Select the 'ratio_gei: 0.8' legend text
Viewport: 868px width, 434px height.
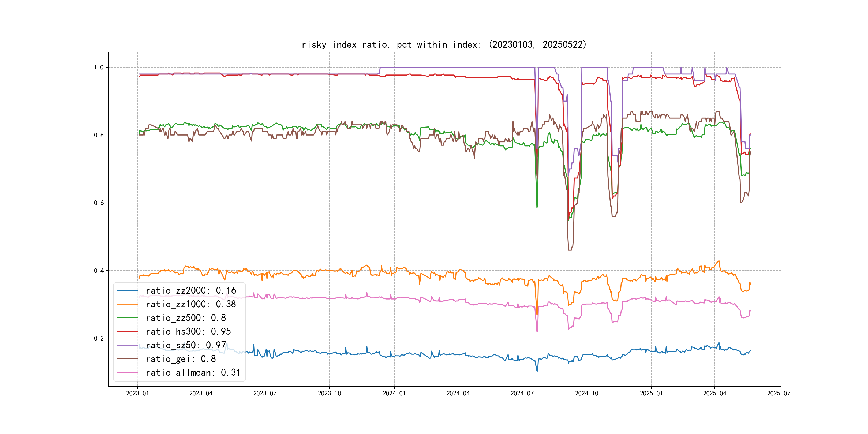point(181,359)
